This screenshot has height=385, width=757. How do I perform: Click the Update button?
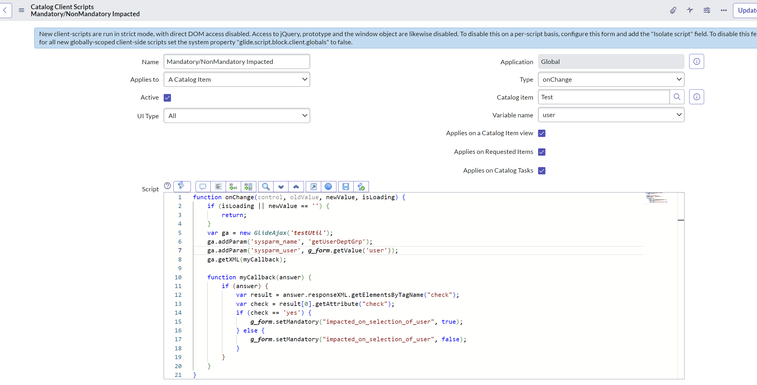click(x=746, y=10)
